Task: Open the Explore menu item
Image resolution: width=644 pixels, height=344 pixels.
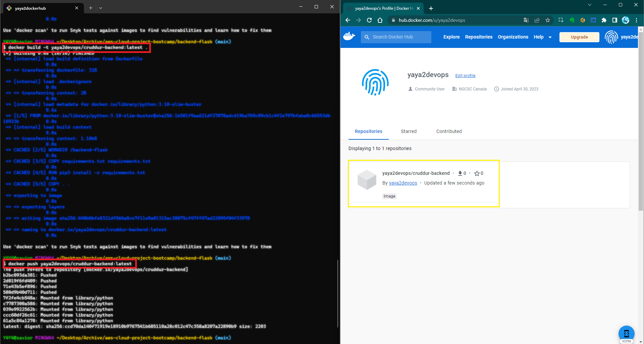Action: pyautogui.click(x=451, y=37)
